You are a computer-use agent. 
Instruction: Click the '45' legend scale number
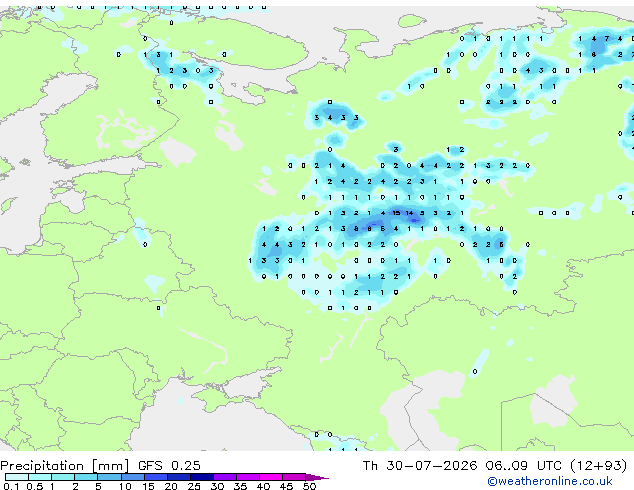(x=286, y=486)
